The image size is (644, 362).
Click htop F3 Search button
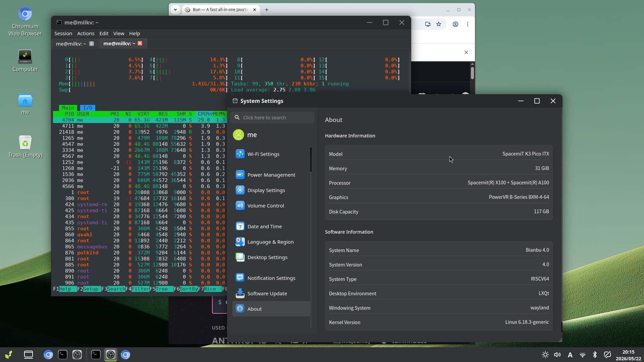click(x=113, y=289)
